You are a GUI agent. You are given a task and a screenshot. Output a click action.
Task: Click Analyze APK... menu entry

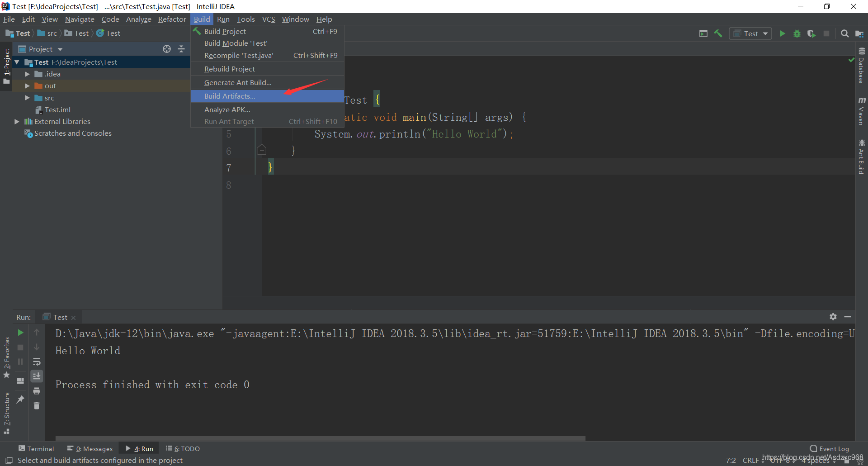click(x=267, y=109)
